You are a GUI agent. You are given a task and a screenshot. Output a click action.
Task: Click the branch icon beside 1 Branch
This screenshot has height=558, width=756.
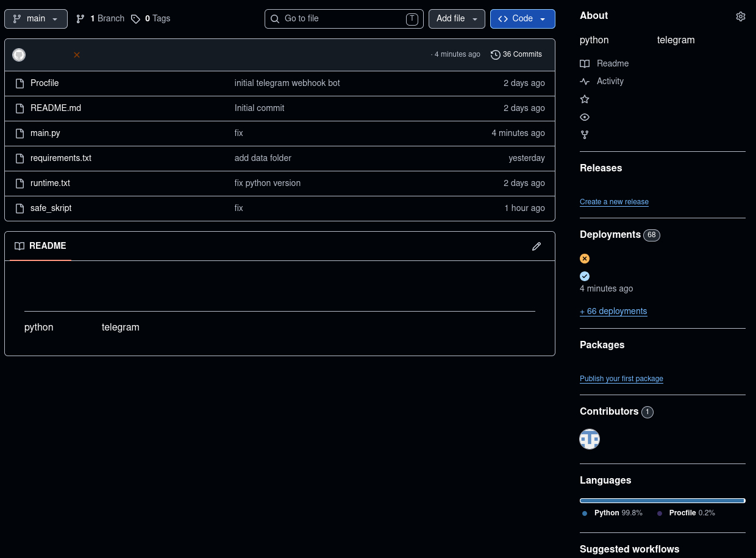(80, 19)
